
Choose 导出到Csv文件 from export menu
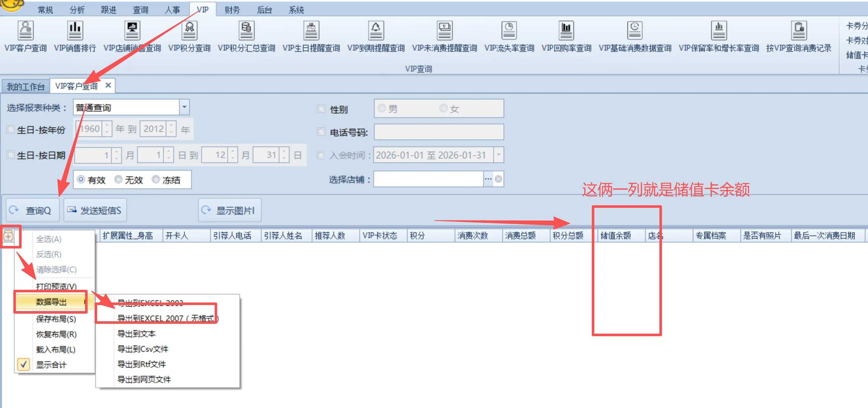(143, 349)
